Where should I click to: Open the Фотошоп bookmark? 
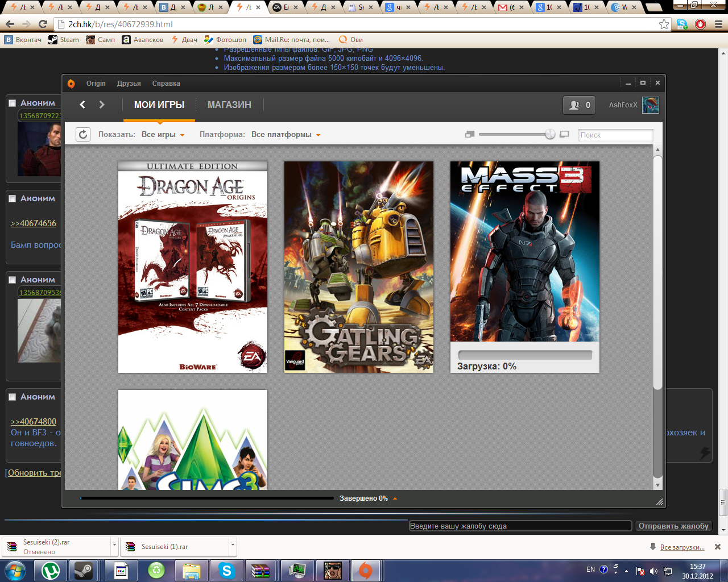tap(225, 40)
